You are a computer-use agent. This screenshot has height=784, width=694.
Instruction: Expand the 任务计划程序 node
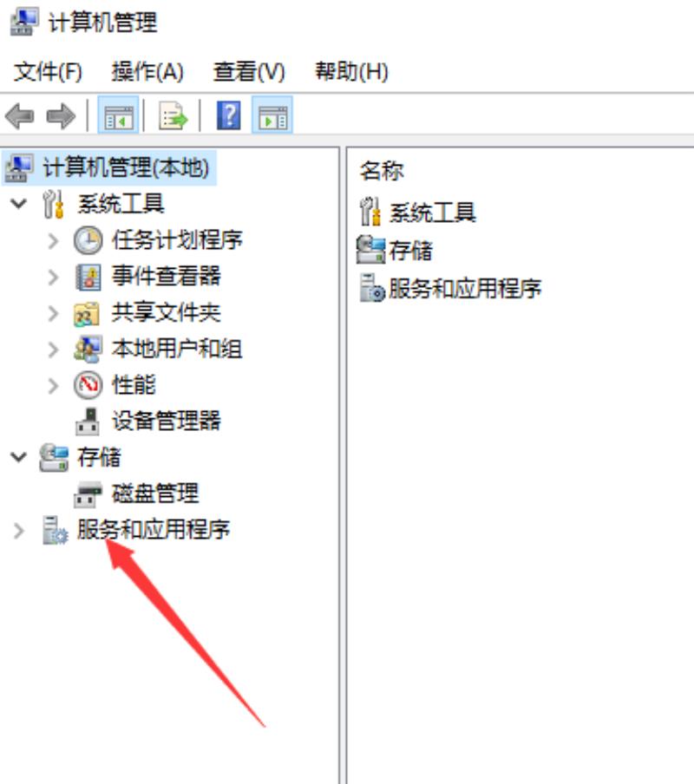(53, 241)
